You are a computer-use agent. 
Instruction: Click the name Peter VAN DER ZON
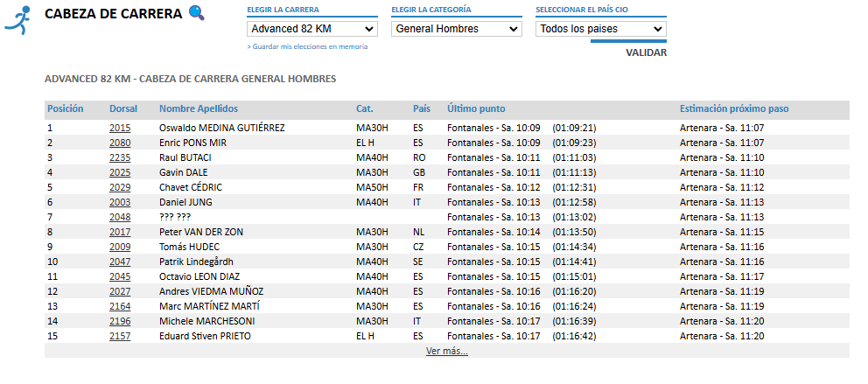(201, 232)
